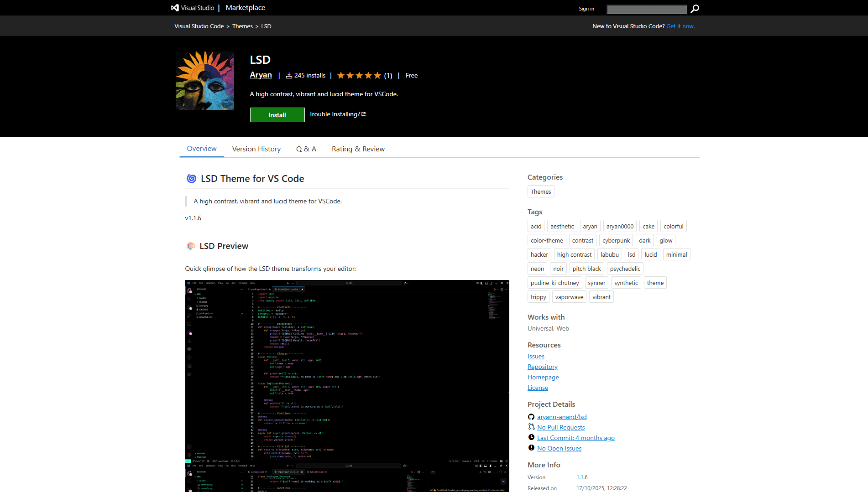Click the trippy tag
Image resolution: width=868 pixels, height=492 pixels.
[539, 297]
